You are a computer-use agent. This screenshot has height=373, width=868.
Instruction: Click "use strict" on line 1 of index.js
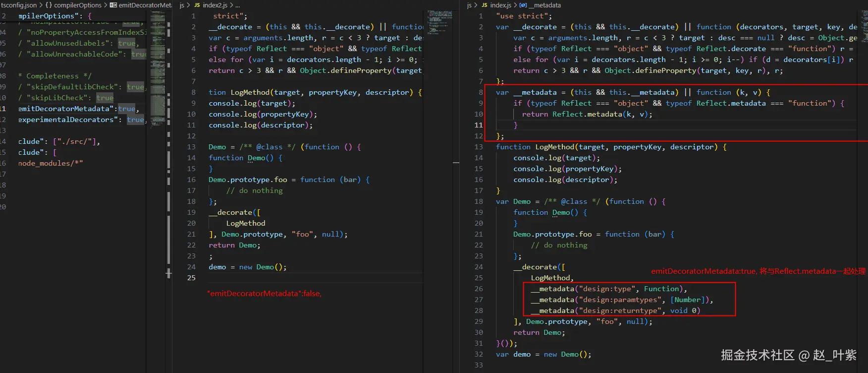coord(524,16)
